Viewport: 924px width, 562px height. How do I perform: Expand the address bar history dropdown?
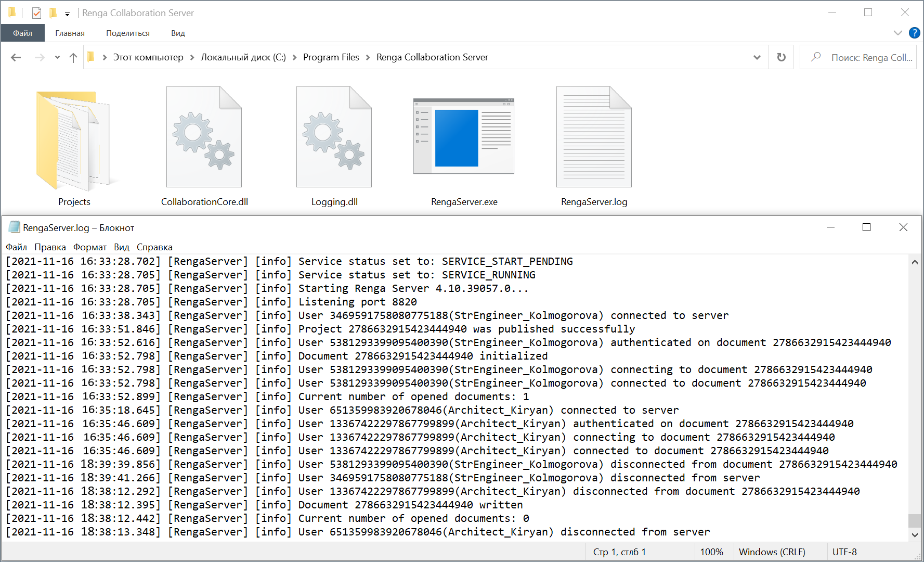point(757,57)
